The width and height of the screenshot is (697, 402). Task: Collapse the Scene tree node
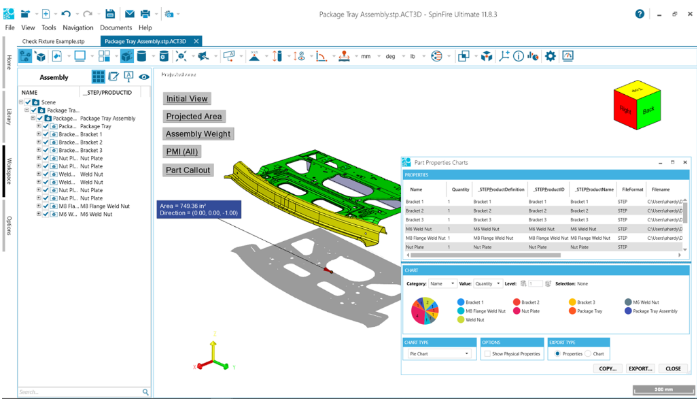(x=21, y=102)
